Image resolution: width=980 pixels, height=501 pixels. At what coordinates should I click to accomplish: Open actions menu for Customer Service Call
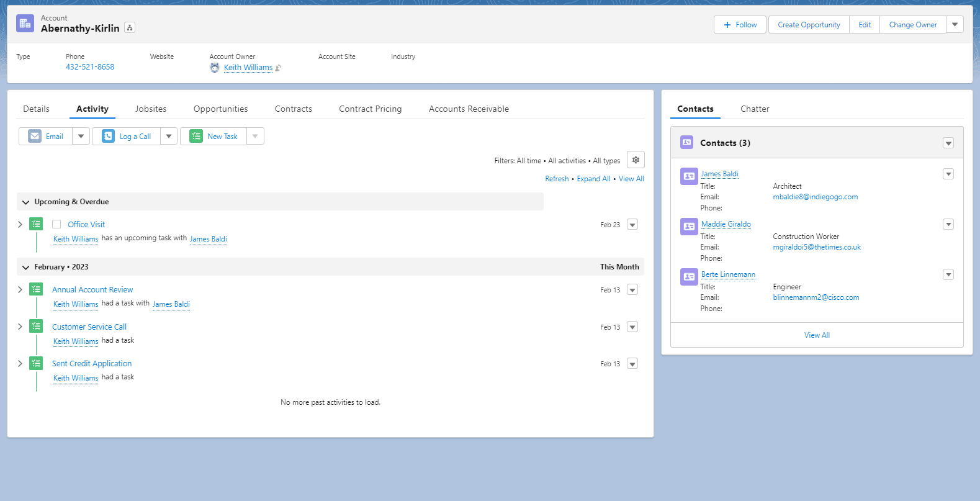point(632,327)
